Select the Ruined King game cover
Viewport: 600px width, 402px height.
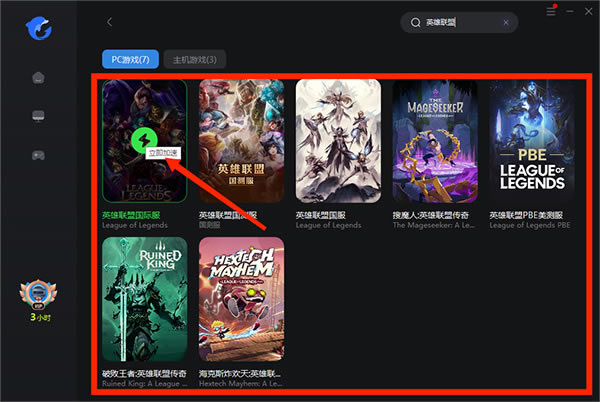145,299
